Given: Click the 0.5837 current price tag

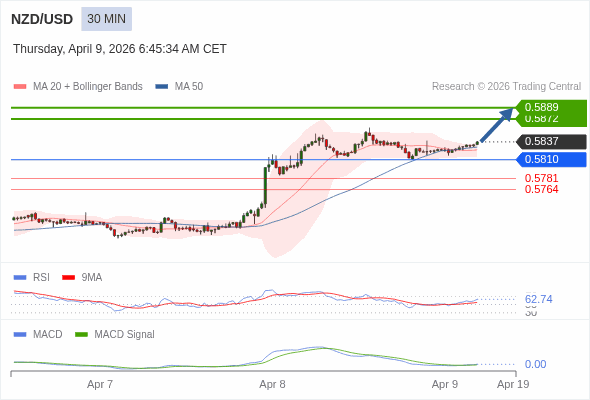Looking at the screenshot, I should click(x=551, y=141).
